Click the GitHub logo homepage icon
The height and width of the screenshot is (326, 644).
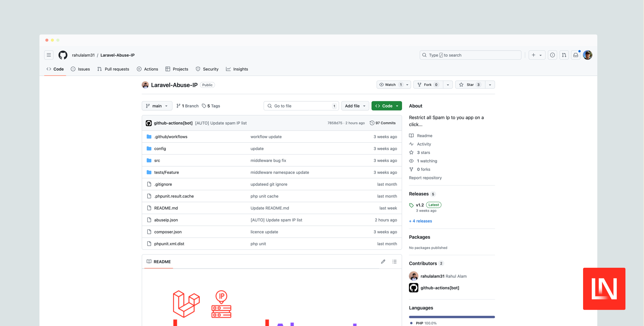63,55
